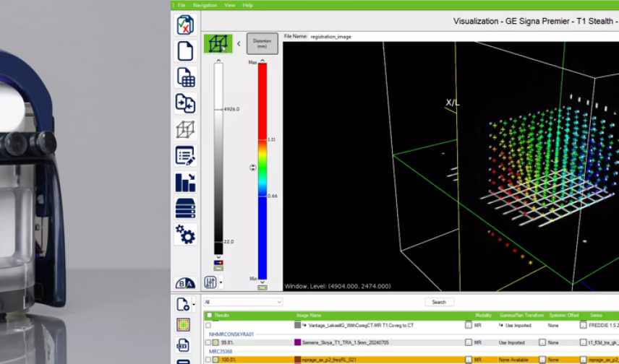Click the add document icon in lower sidebar
This screenshot has width=619, height=364.
click(x=183, y=305)
